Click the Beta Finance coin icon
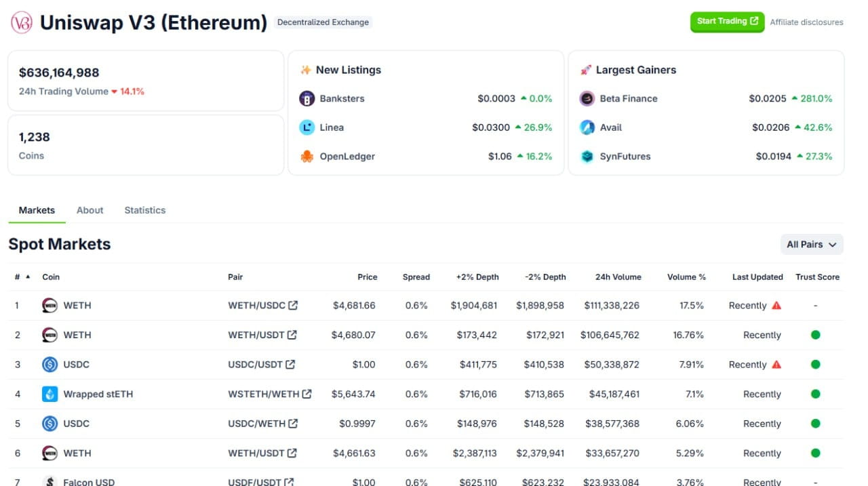868x486 pixels. tap(587, 98)
